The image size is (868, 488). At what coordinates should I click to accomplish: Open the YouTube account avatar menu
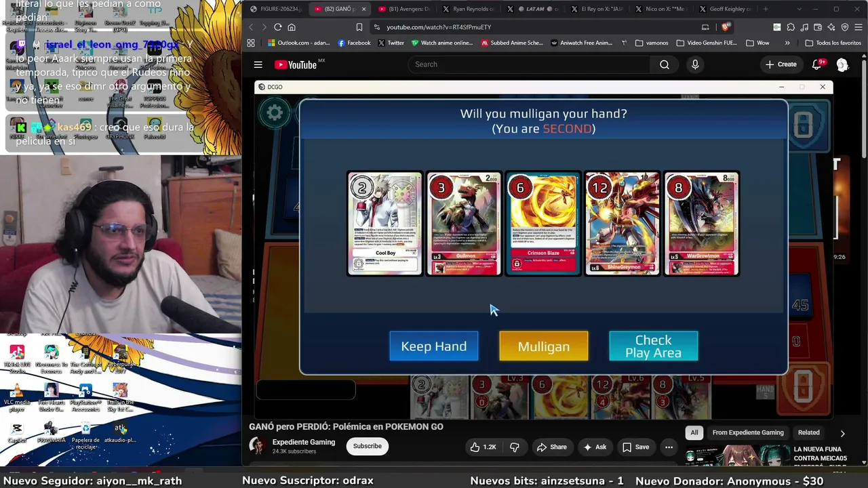click(842, 64)
